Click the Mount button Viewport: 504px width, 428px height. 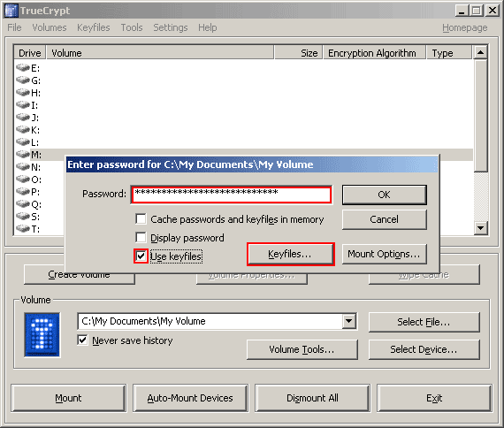click(x=68, y=398)
